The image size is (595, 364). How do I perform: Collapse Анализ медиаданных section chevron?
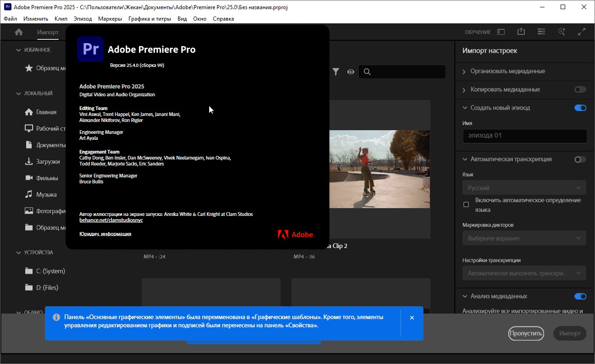point(464,296)
